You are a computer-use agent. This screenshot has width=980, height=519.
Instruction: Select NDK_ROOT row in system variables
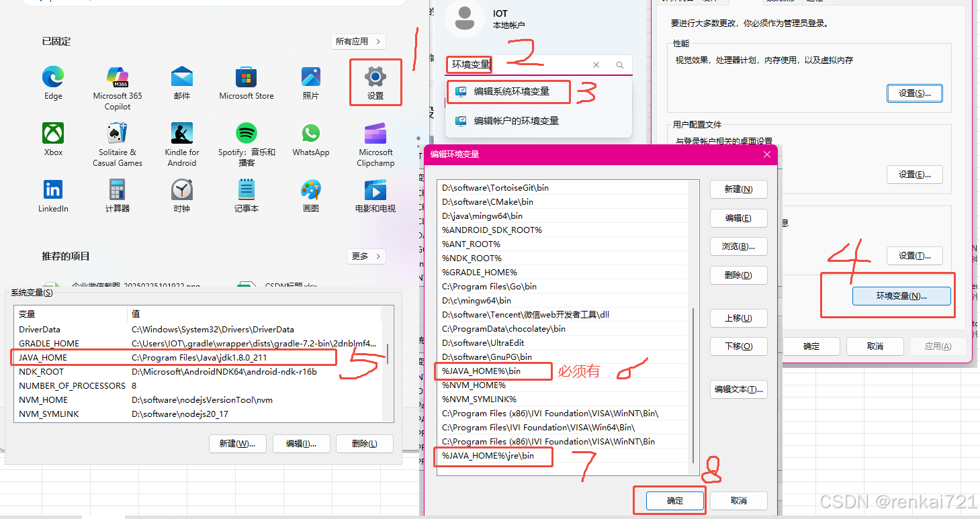click(x=198, y=372)
